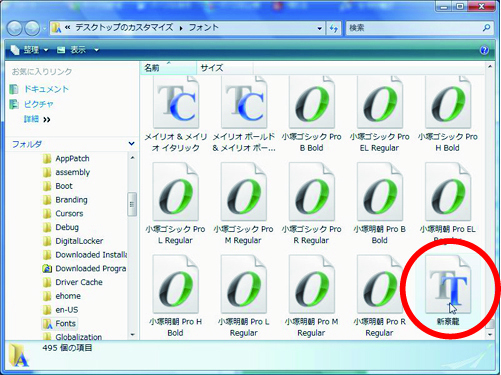Select 小塚ゴシック Pro H Bold font icon
This screenshot has height=375, width=501.
pos(448,103)
